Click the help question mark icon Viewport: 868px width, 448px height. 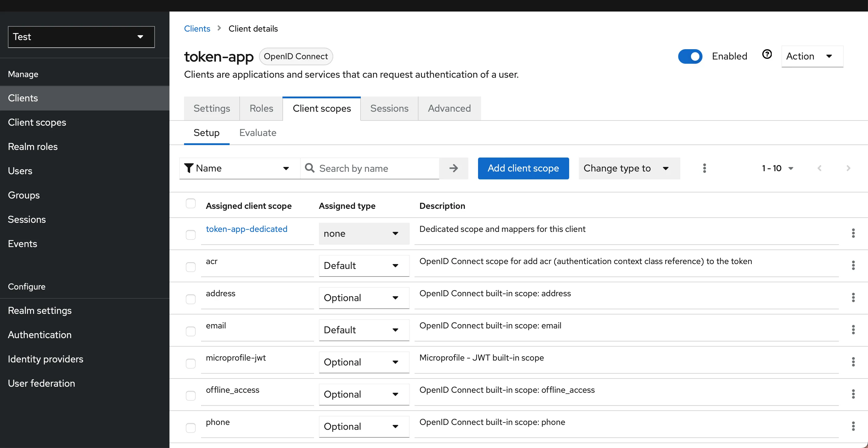767,55
